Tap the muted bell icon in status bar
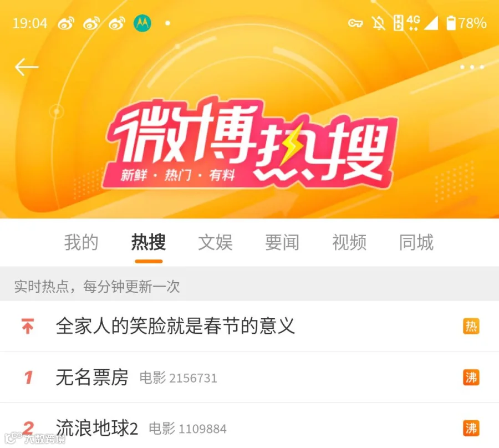The image size is (499, 448). pos(379,23)
